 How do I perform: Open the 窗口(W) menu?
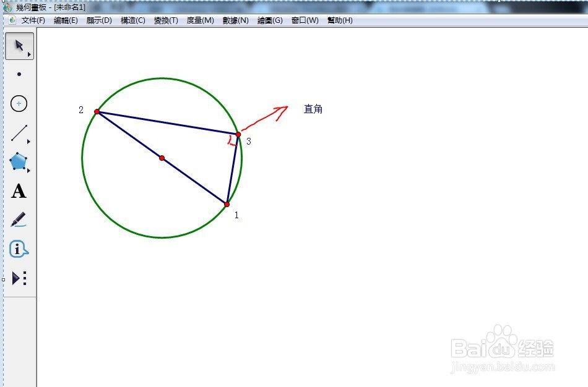pyautogui.click(x=305, y=20)
